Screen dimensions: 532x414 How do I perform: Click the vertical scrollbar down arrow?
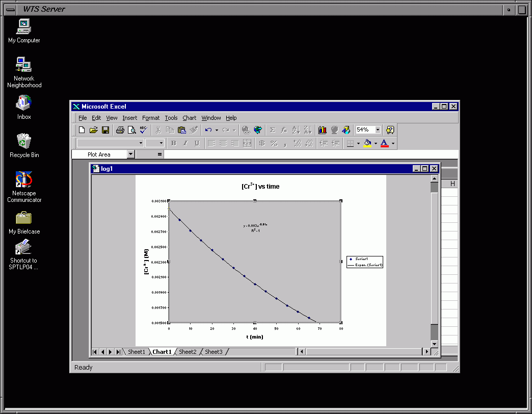(434, 344)
